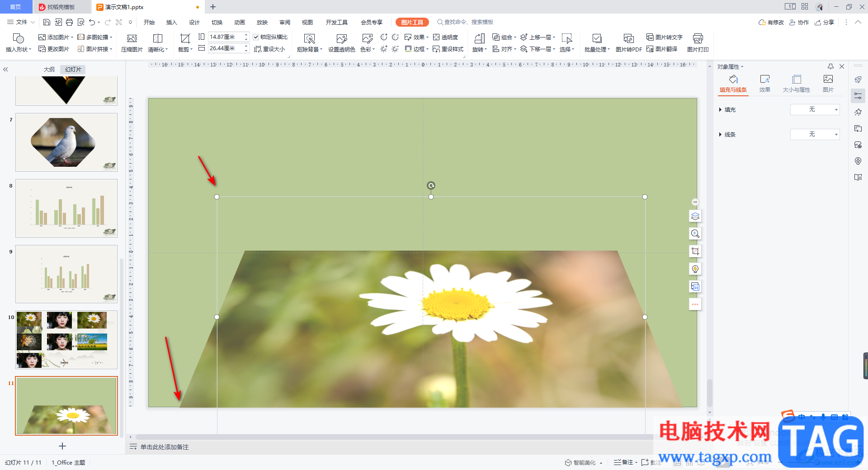Screen dimensions: 868x470
Task: Click Reset Style (重设样式) icon
Action: (x=436, y=49)
